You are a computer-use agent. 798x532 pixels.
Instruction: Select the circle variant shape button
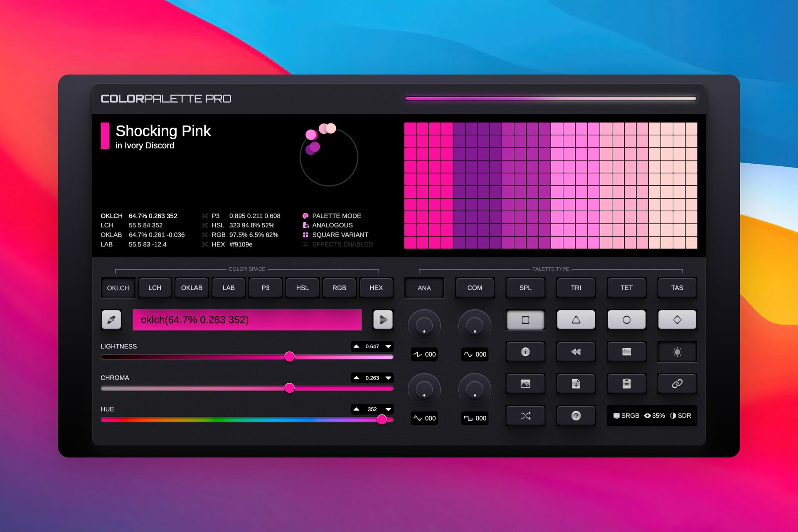[626, 320]
